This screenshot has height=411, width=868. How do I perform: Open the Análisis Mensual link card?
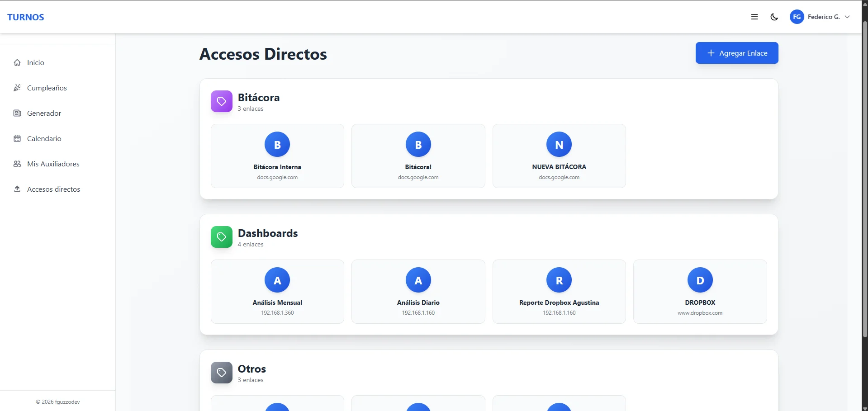click(x=277, y=292)
